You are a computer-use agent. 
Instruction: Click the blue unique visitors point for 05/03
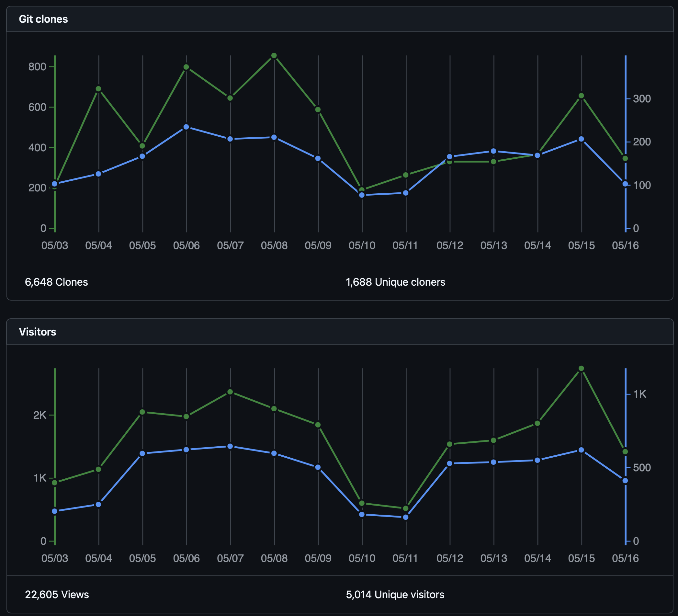point(55,511)
